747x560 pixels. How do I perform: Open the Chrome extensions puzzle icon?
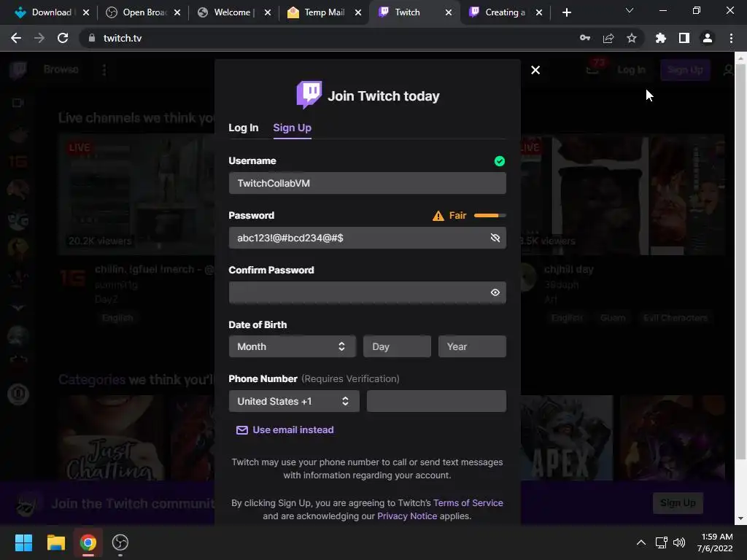click(660, 38)
